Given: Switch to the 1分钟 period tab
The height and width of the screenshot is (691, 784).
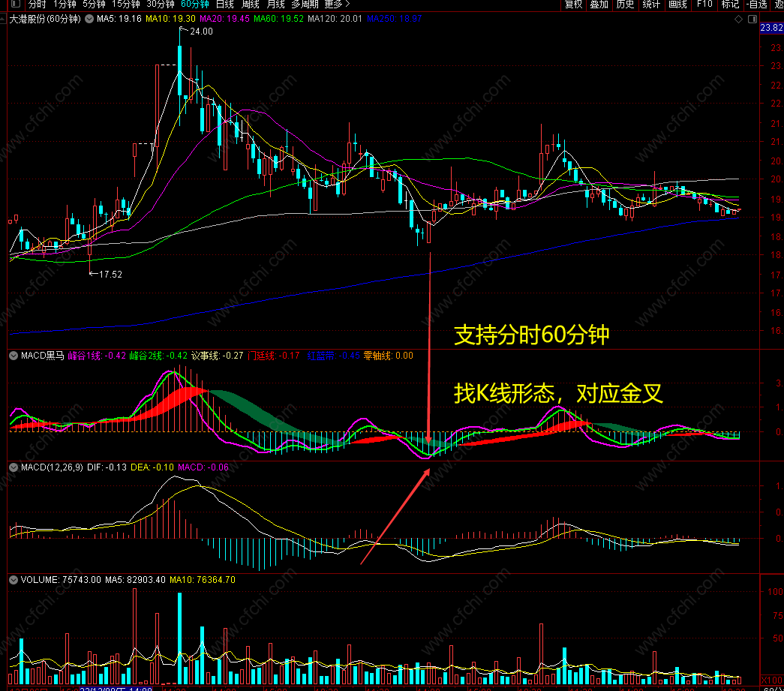Looking at the screenshot, I should click(65, 5).
